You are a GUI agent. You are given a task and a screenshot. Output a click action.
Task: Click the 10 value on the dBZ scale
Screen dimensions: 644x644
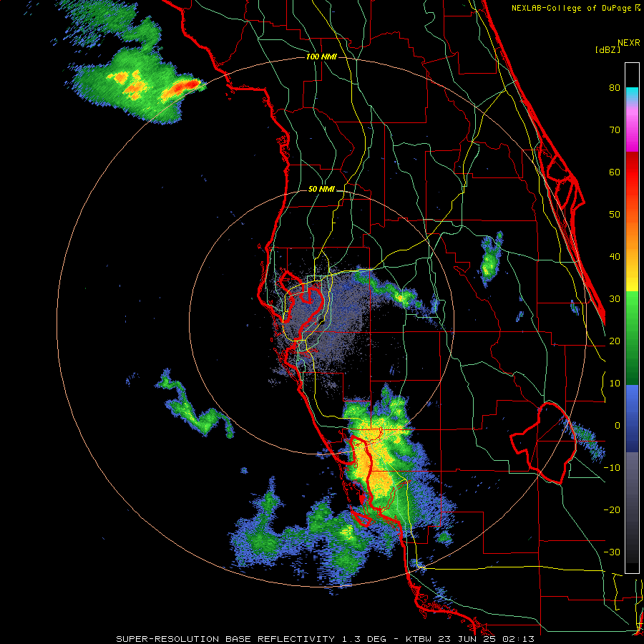pos(615,384)
